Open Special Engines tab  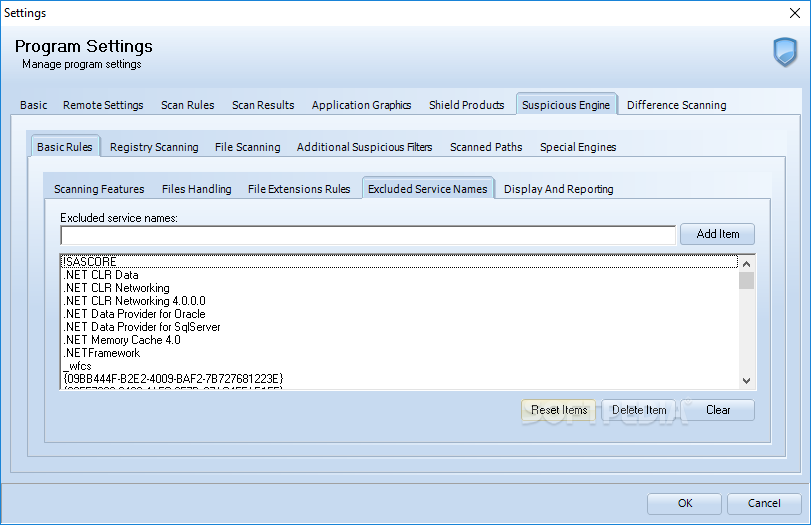click(x=578, y=147)
